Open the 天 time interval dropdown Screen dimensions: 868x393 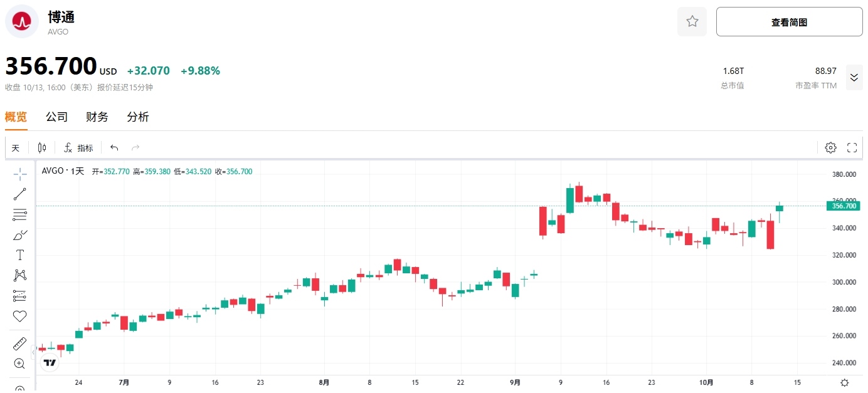click(x=16, y=148)
